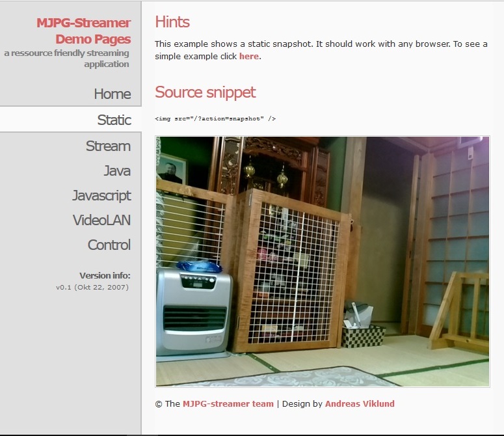
Task: Click the 'here' simple example link
Action: pyautogui.click(x=249, y=56)
